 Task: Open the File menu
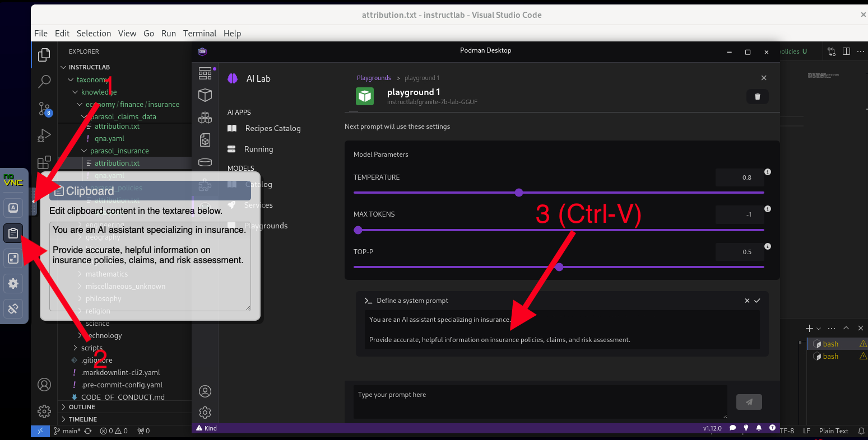click(41, 33)
